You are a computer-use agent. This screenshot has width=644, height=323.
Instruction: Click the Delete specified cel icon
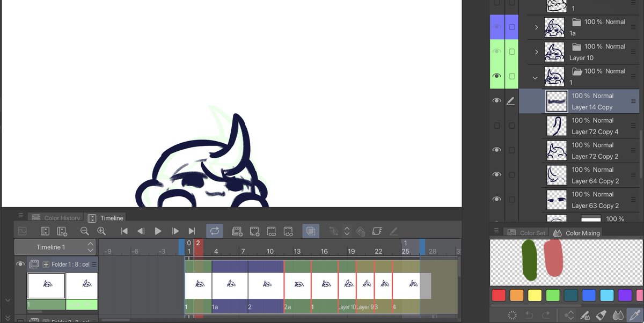(288, 231)
